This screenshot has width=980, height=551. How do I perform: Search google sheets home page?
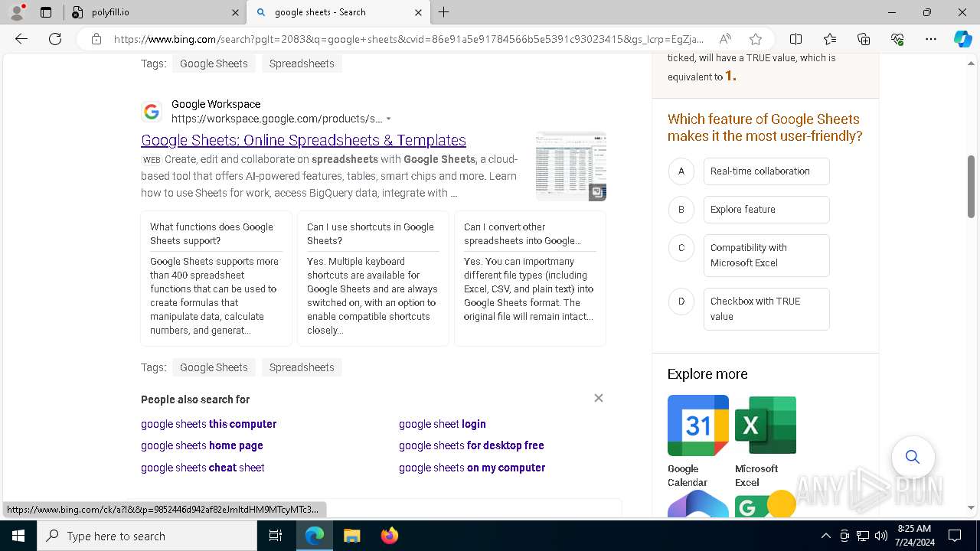pos(202,445)
